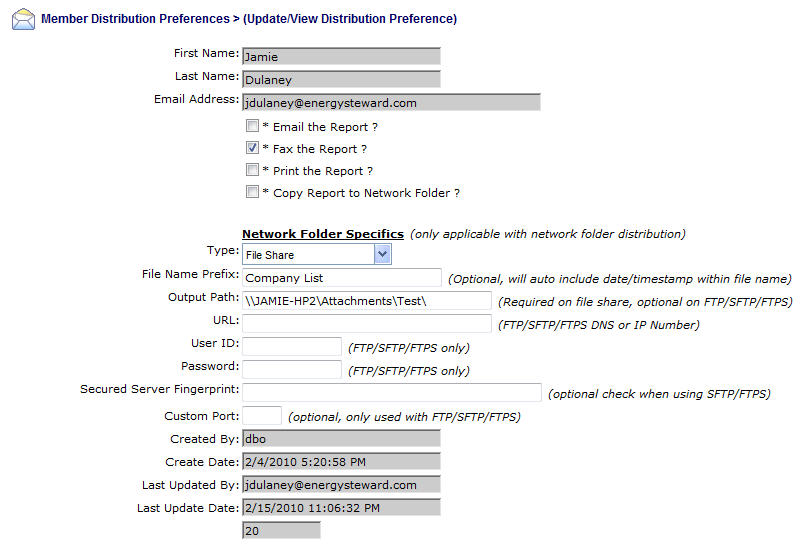Check Copy Report to Network Folder
This screenshot has width=803, height=556.
coord(253,193)
